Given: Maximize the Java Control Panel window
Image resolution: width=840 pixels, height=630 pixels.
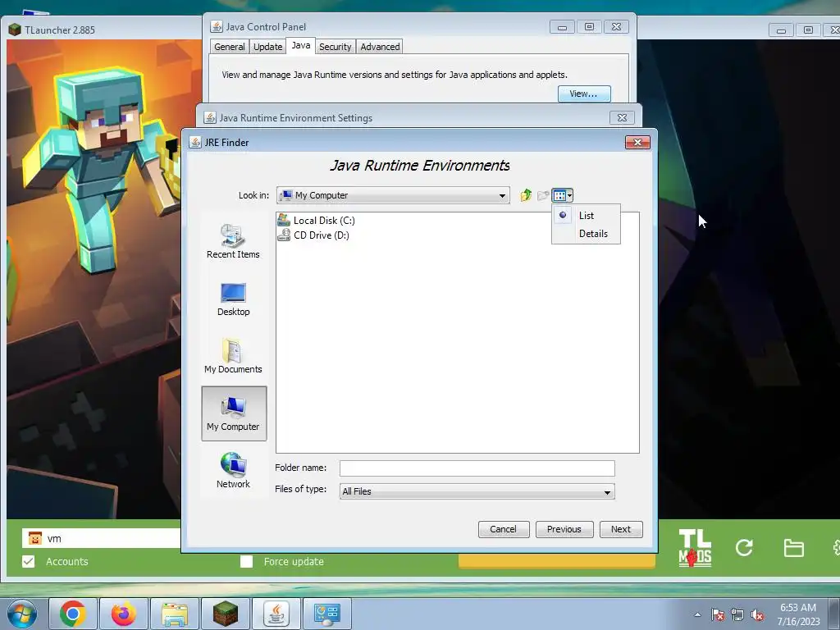Looking at the screenshot, I should [589, 27].
